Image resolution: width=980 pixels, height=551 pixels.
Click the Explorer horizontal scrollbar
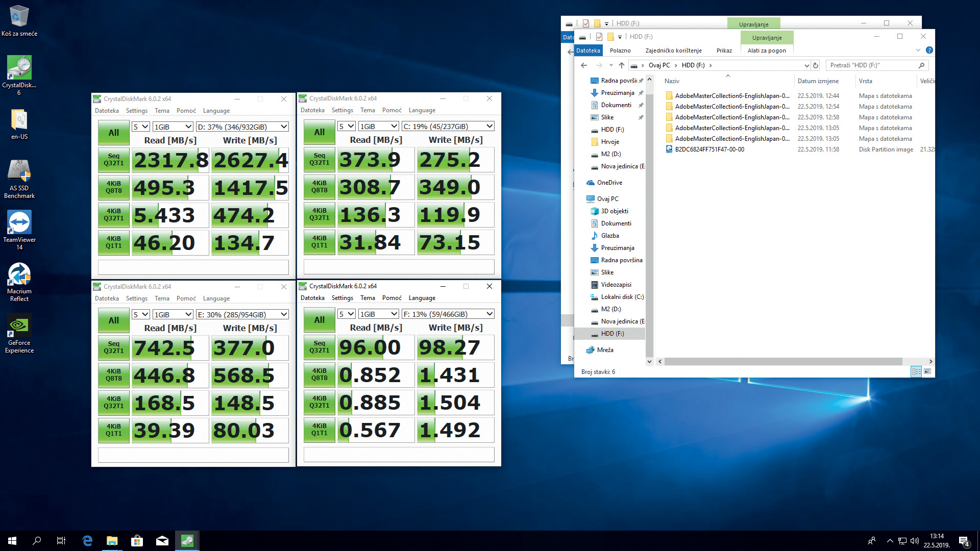pyautogui.click(x=783, y=362)
